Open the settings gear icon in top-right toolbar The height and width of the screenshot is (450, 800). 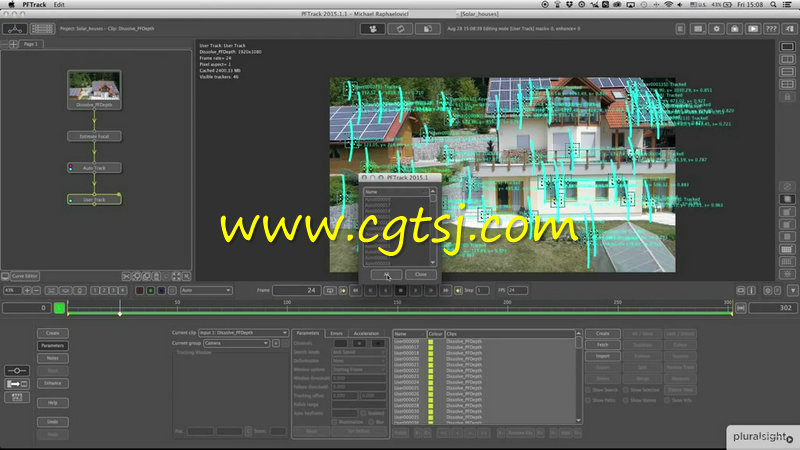click(716, 29)
